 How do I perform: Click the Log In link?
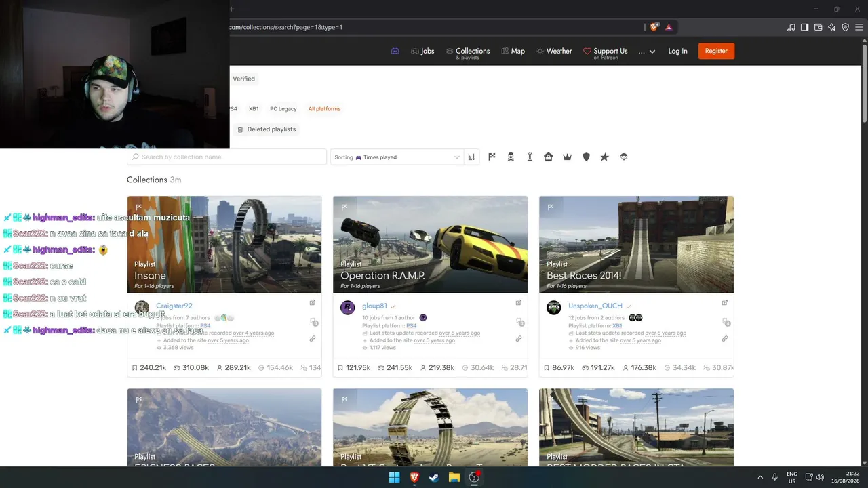point(677,51)
